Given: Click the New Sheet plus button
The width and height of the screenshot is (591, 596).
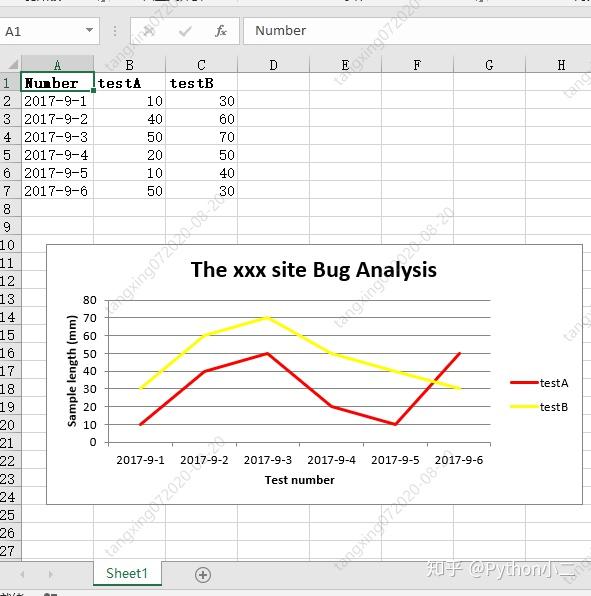Looking at the screenshot, I should pyautogui.click(x=203, y=575).
